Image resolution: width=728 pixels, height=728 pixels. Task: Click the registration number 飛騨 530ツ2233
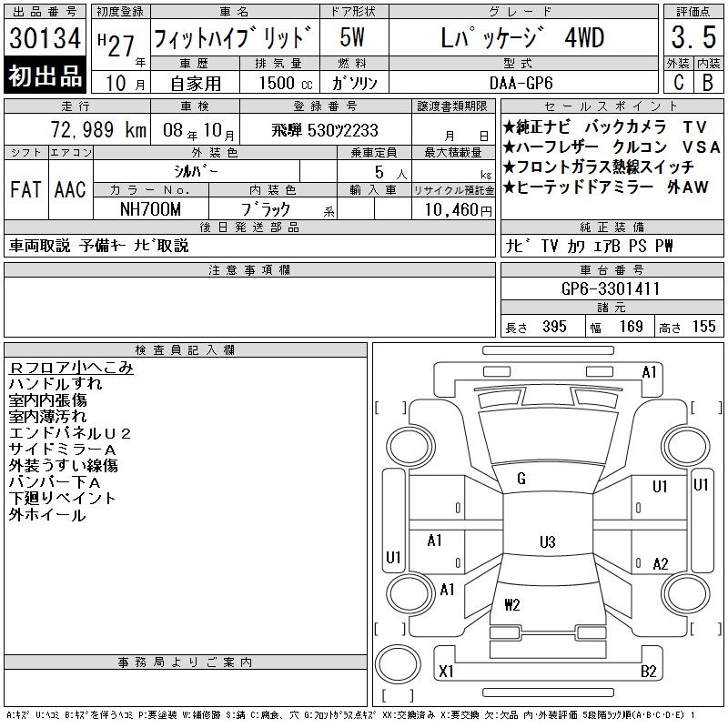[325, 130]
